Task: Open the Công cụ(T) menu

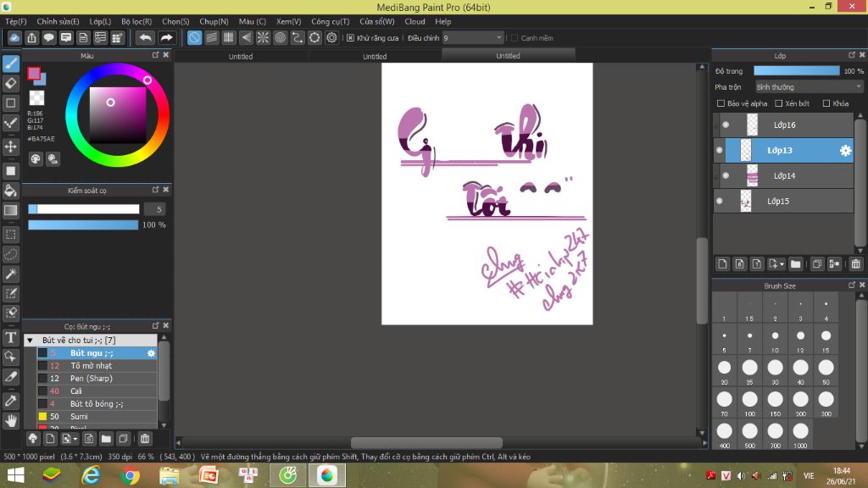Action: pos(330,21)
